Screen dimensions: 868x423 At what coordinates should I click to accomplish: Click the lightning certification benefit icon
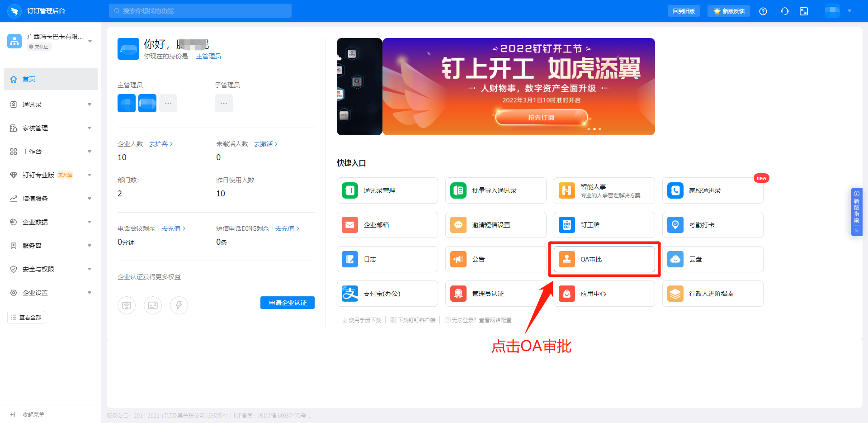pyautogui.click(x=179, y=305)
